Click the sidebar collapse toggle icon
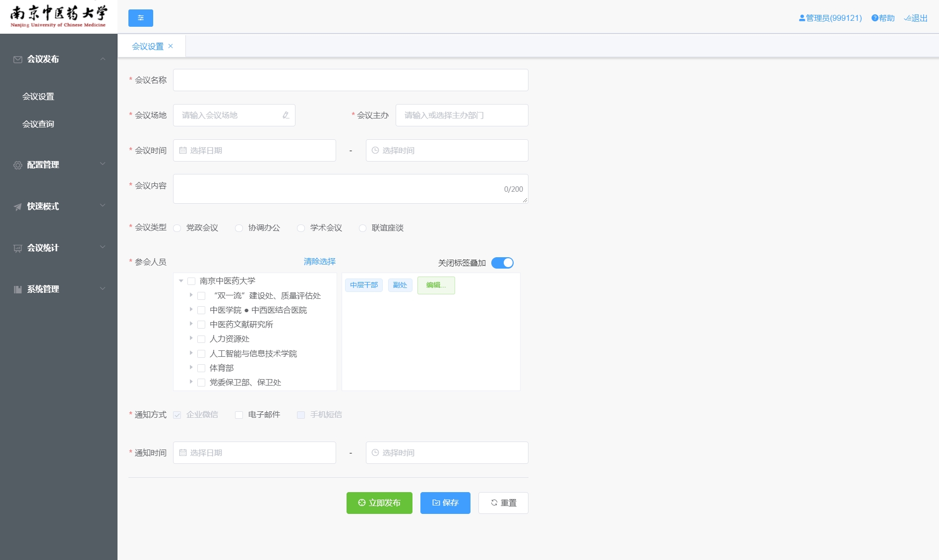939x560 pixels. (x=141, y=18)
